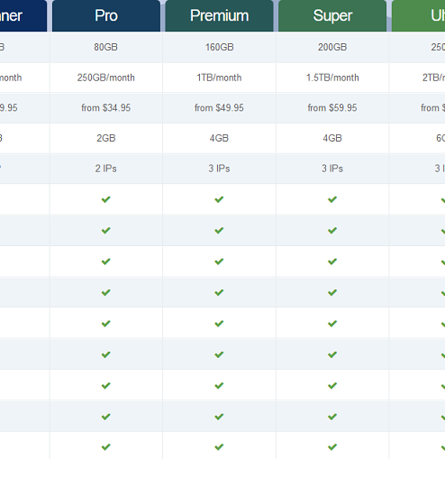Click the last checkmark in Super column
The height and width of the screenshot is (504, 445).
(332, 447)
